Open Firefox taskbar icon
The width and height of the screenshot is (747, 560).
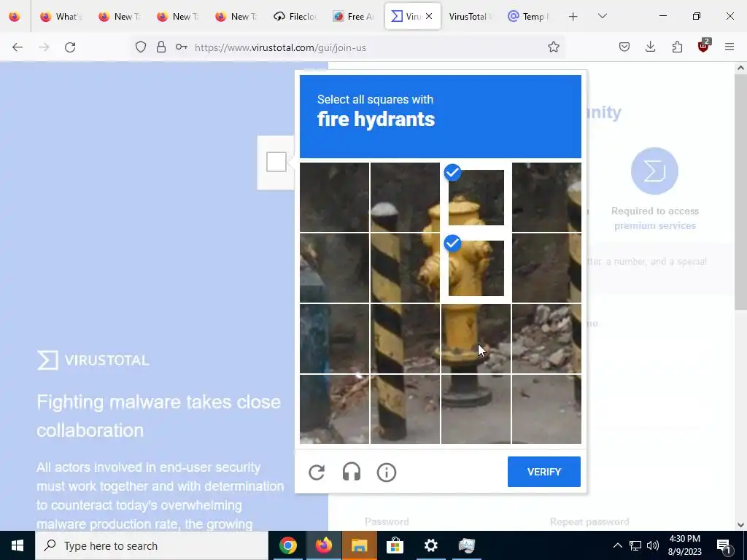pyautogui.click(x=323, y=545)
